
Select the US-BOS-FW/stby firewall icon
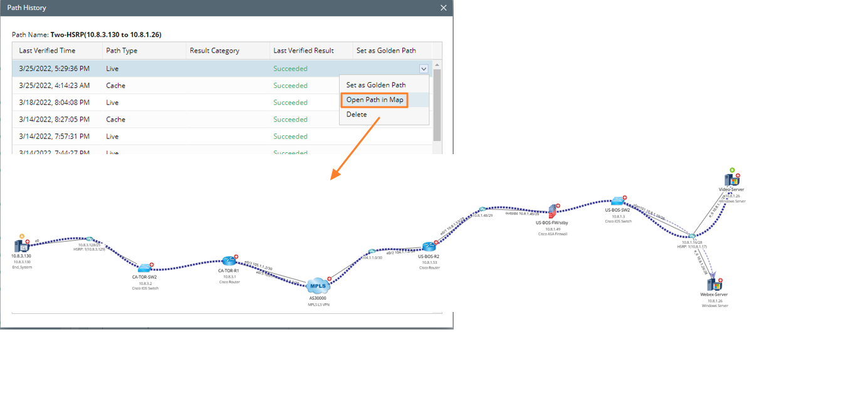click(552, 211)
